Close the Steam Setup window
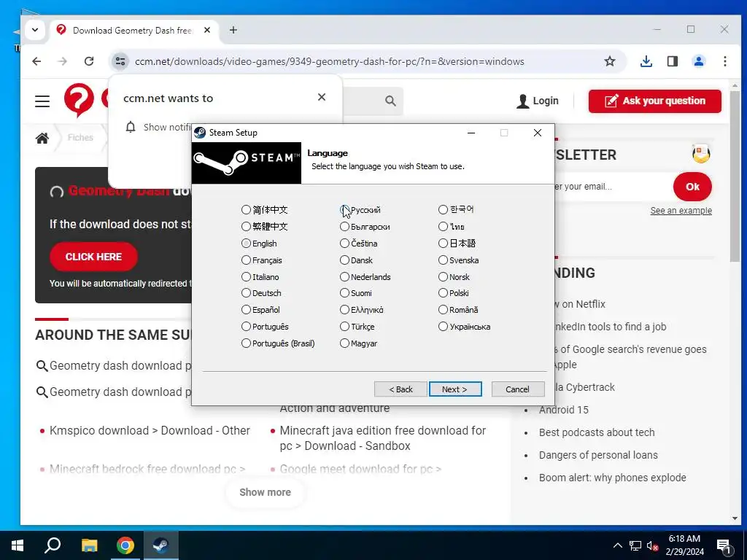747x560 pixels. coord(538,133)
